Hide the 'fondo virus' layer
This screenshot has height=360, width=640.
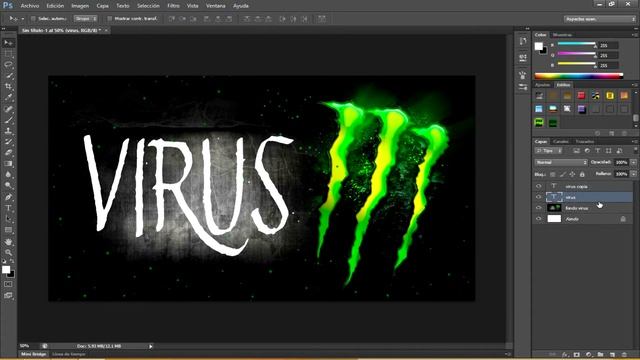[539, 208]
